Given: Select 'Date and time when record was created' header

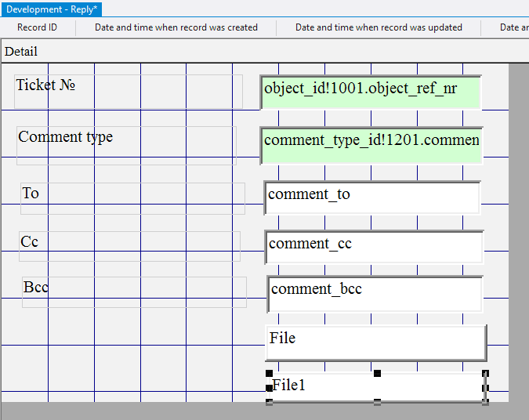Looking at the screenshot, I should tap(176, 27).
